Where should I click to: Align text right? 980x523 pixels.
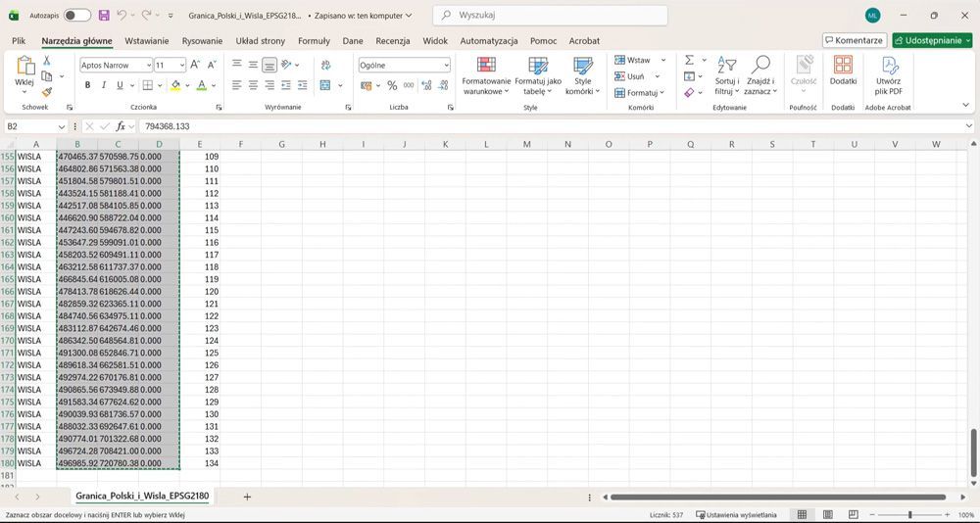coord(269,85)
